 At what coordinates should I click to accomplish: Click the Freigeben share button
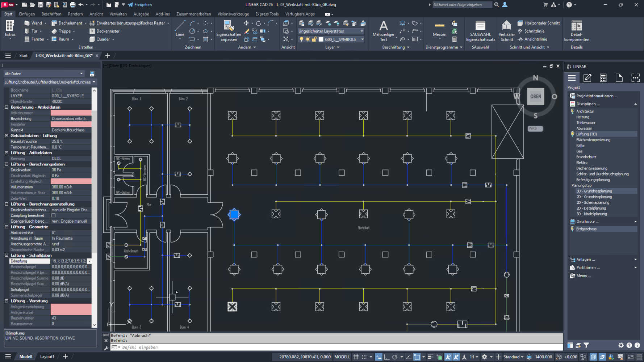pyautogui.click(x=140, y=5)
